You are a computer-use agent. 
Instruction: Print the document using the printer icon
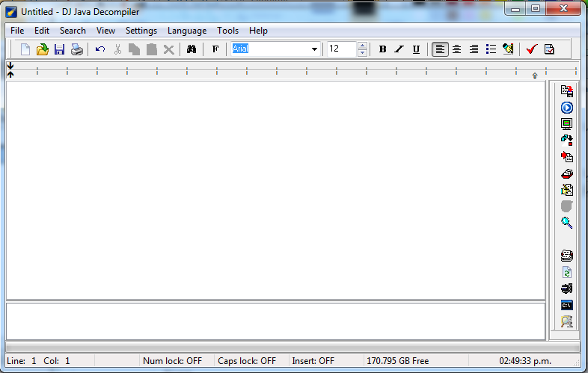(76, 49)
